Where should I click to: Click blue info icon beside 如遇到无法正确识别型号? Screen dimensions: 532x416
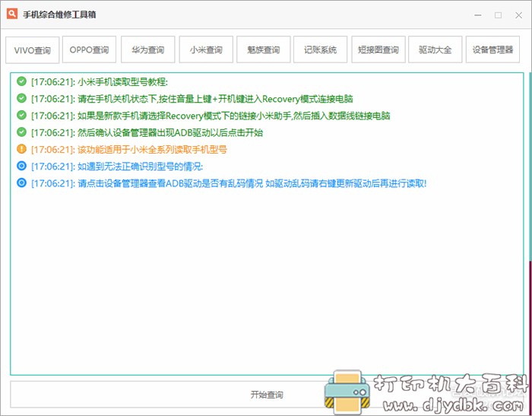[22, 166]
